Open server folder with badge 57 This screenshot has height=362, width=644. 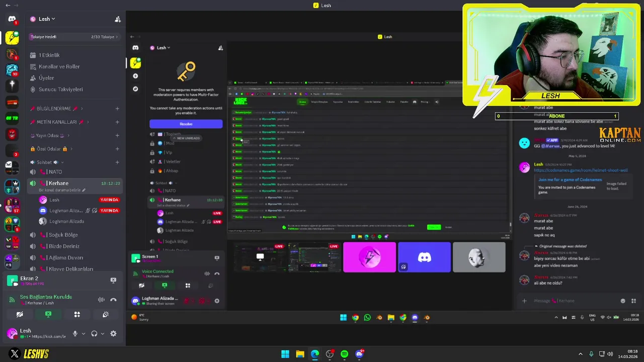(x=12, y=205)
